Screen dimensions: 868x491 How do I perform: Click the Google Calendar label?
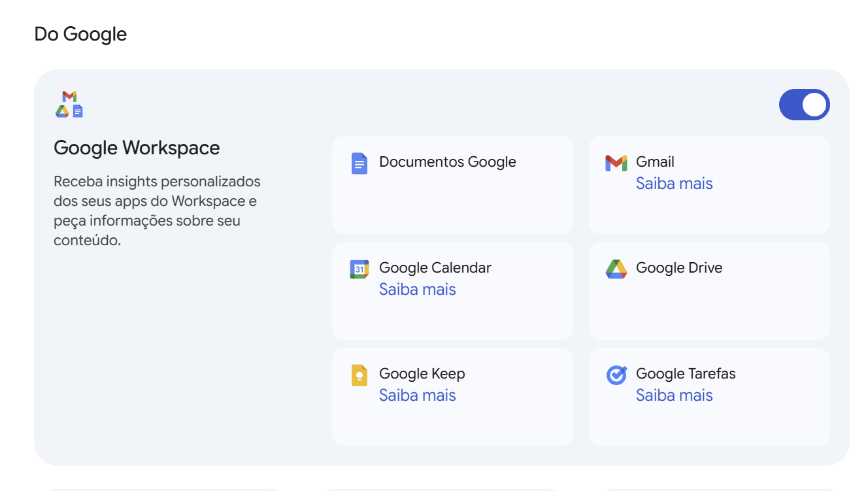tap(435, 268)
